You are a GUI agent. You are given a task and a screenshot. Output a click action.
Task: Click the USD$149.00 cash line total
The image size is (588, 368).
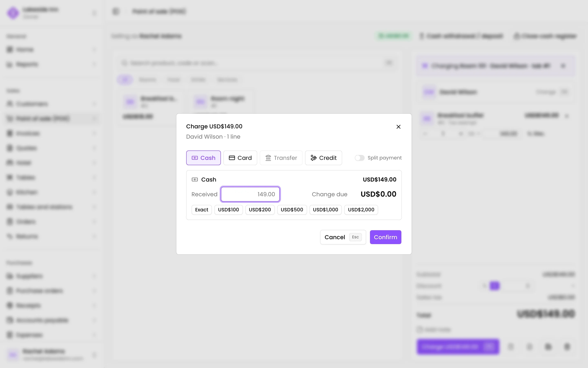(380, 179)
